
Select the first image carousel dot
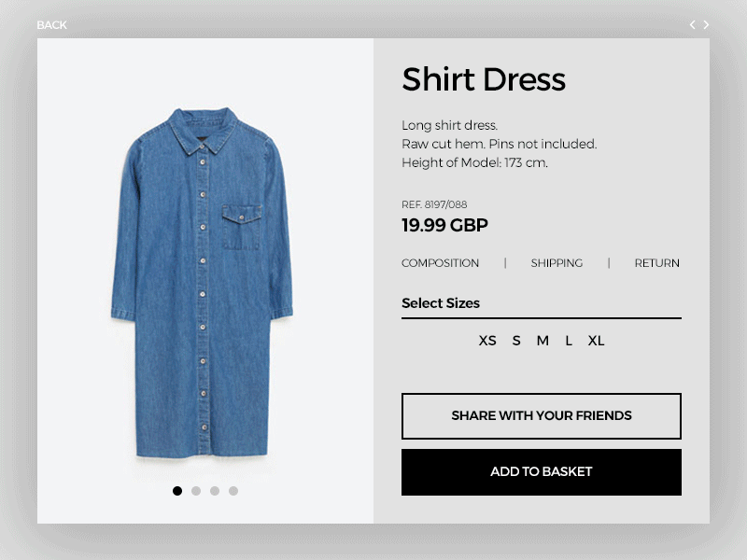point(177,491)
